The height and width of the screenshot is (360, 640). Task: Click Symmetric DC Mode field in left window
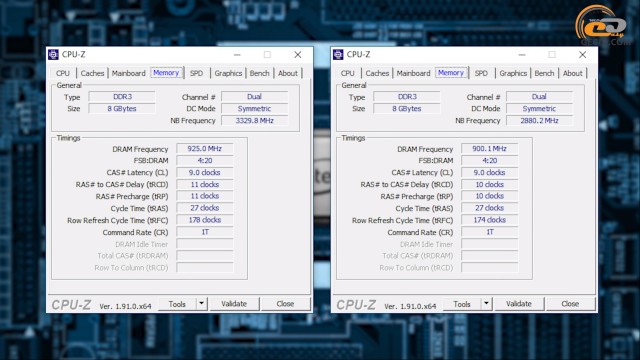tap(255, 109)
